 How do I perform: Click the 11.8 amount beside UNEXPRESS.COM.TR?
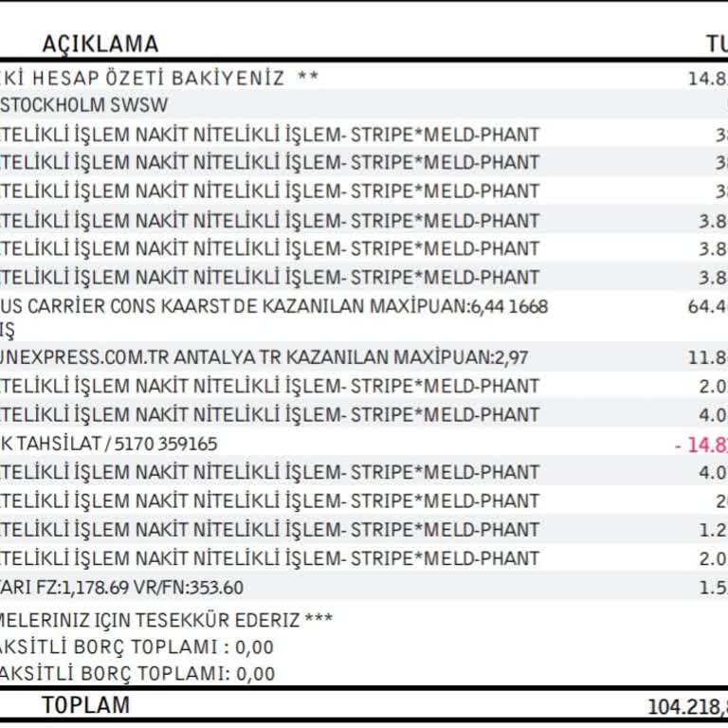[x=707, y=358]
